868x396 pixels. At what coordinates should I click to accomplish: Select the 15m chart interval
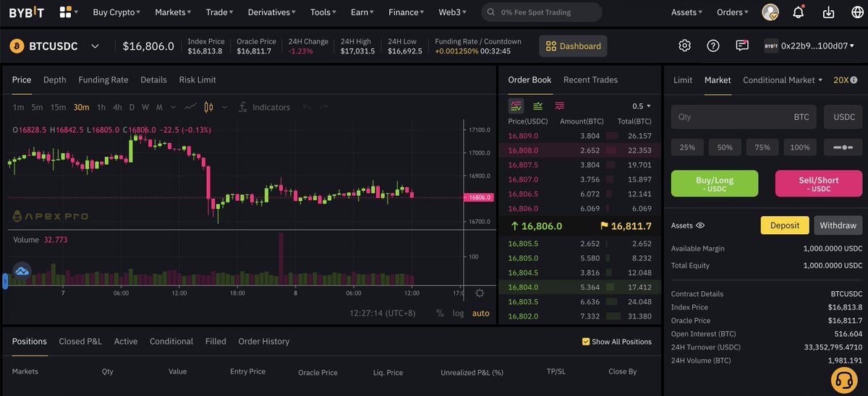pyautogui.click(x=58, y=107)
